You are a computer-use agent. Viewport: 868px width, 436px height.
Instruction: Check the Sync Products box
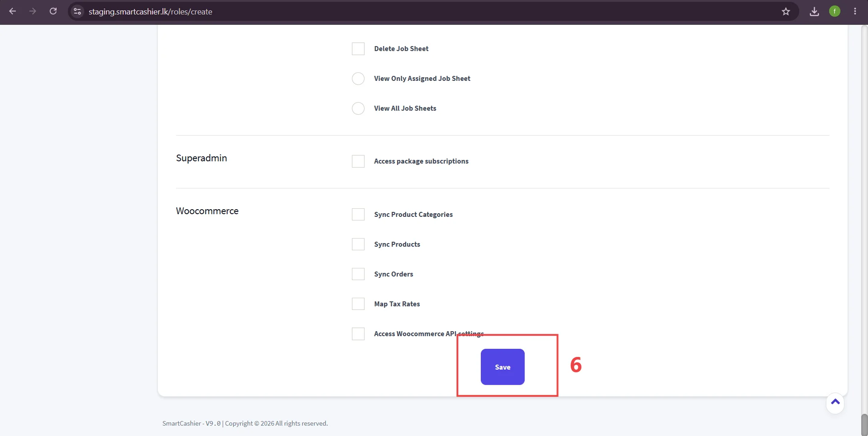click(358, 244)
